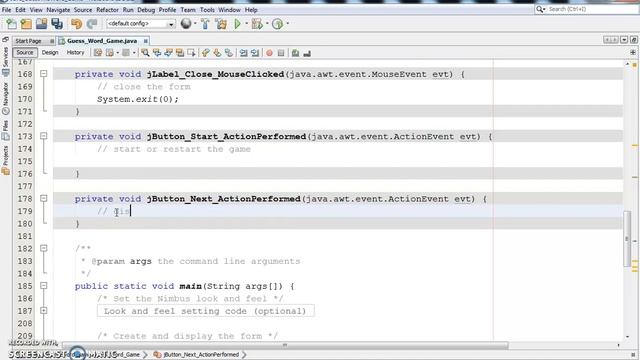
Task: Start macro recording with the red circle icon
Action: click(x=269, y=53)
